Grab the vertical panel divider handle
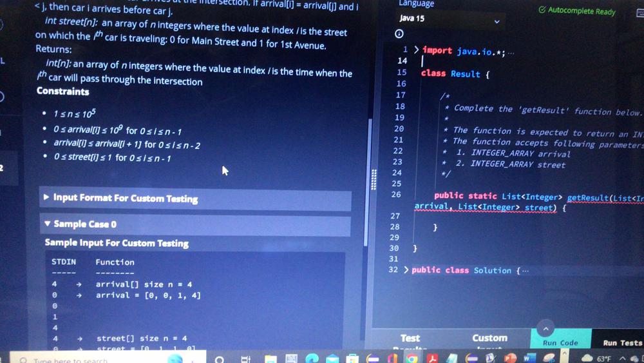 374,179
